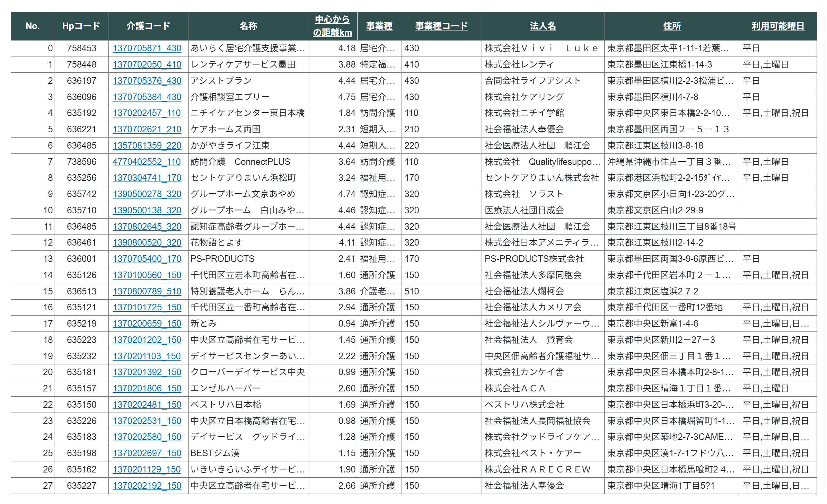The height and width of the screenshot is (504, 827).
Task: Open care code link 1370800789_510
Action: coord(147,291)
